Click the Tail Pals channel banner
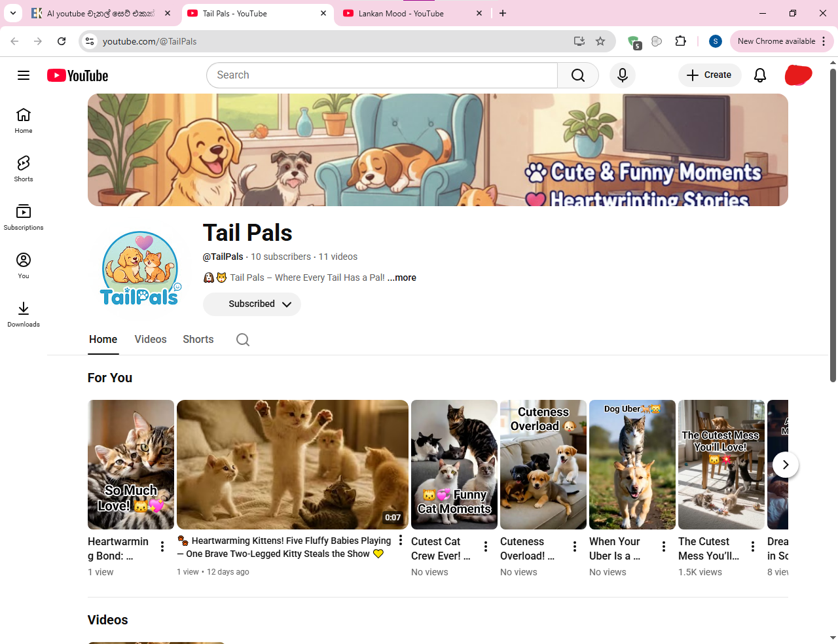This screenshot has width=838, height=644. (x=438, y=150)
